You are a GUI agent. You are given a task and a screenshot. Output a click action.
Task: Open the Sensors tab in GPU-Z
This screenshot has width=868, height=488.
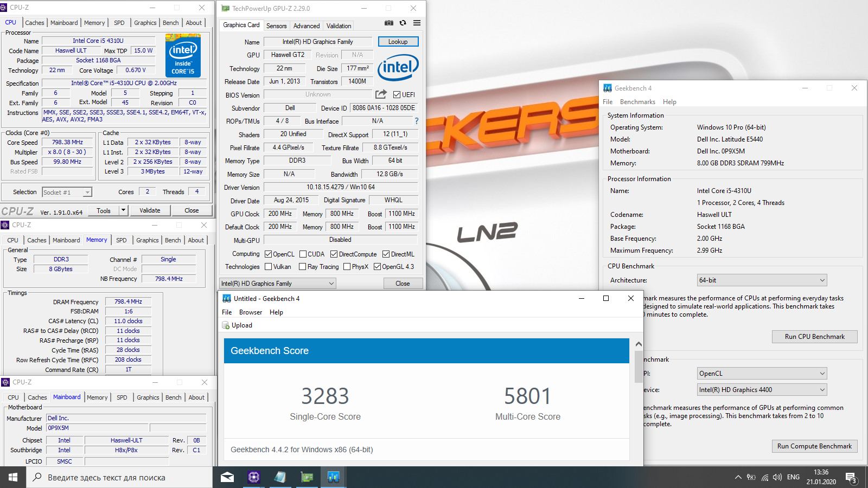tap(276, 26)
